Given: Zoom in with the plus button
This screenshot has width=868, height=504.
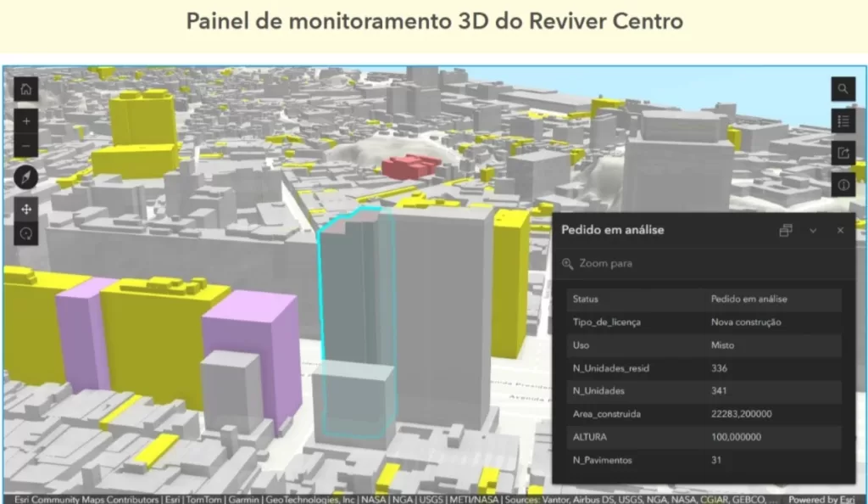Looking at the screenshot, I should [x=26, y=120].
